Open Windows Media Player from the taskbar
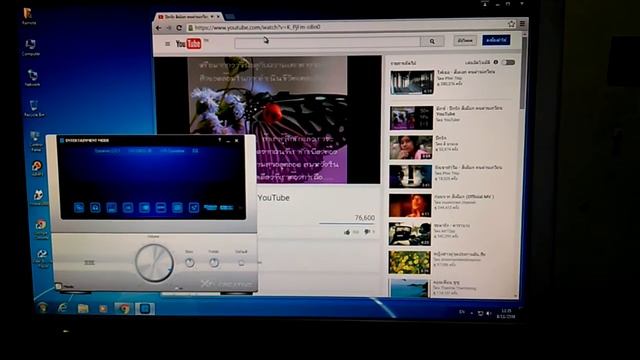This screenshot has height=360, width=640. (x=103, y=309)
